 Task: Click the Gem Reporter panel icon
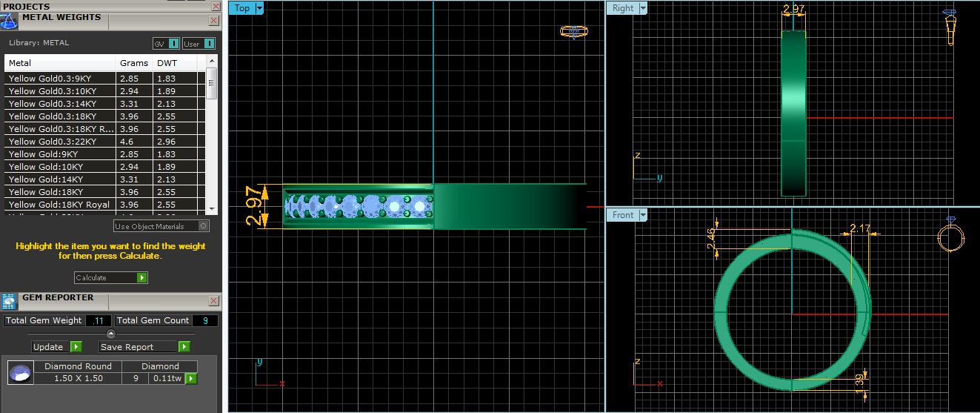coord(9,300)
